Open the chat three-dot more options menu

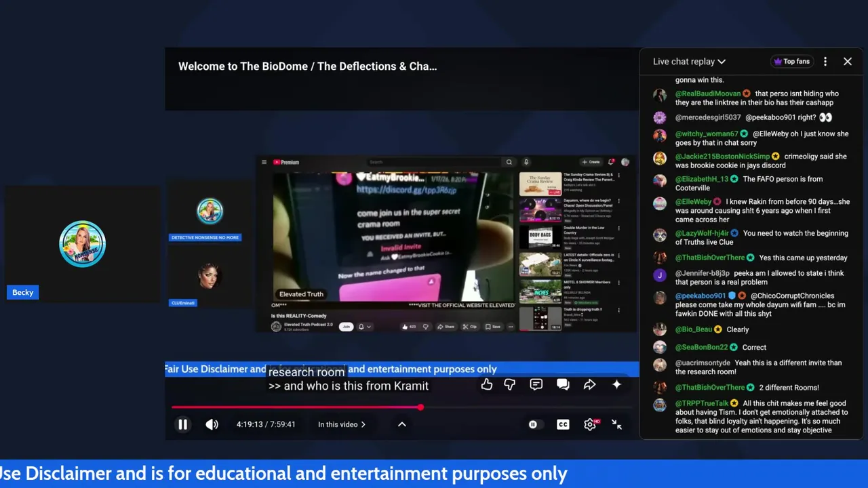825,62
